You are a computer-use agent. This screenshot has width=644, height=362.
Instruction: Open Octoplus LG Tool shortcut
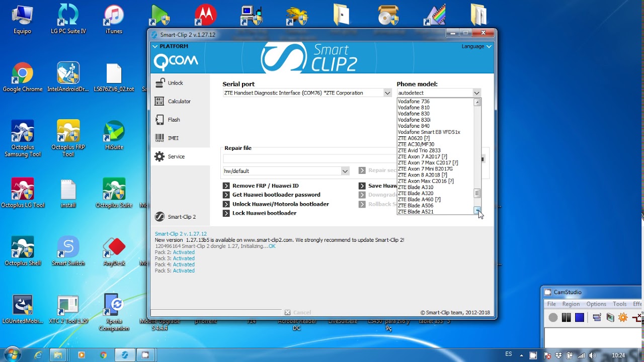(23, 193)
